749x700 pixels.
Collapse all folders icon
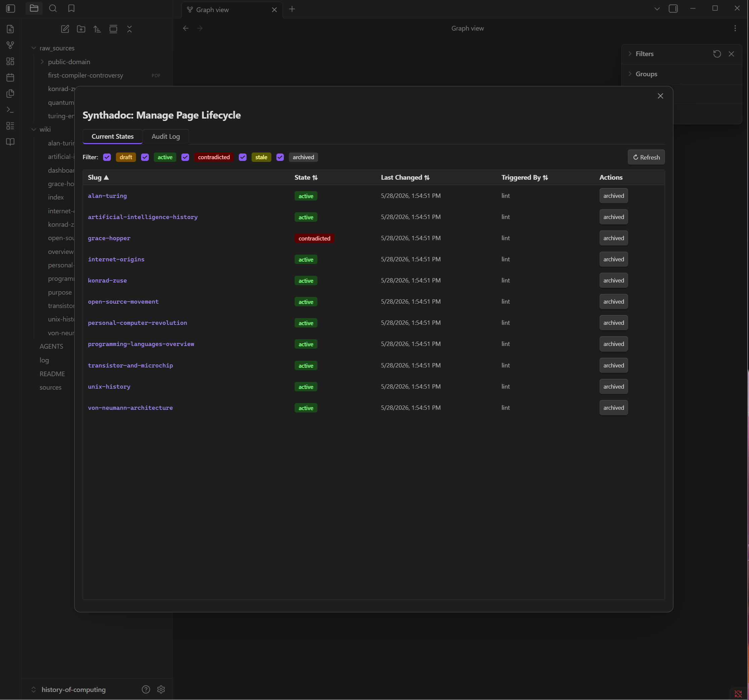click(129, 29)
